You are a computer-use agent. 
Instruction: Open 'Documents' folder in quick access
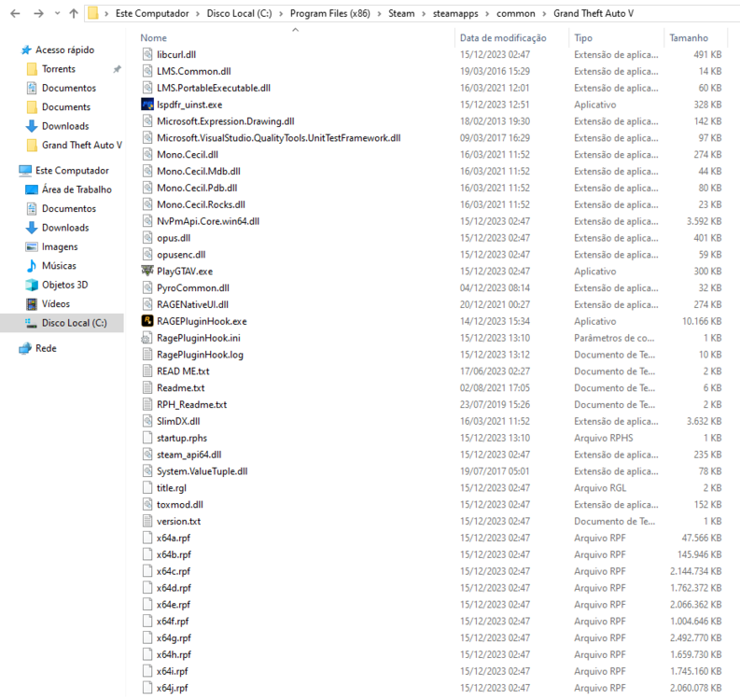click(66, 107)
